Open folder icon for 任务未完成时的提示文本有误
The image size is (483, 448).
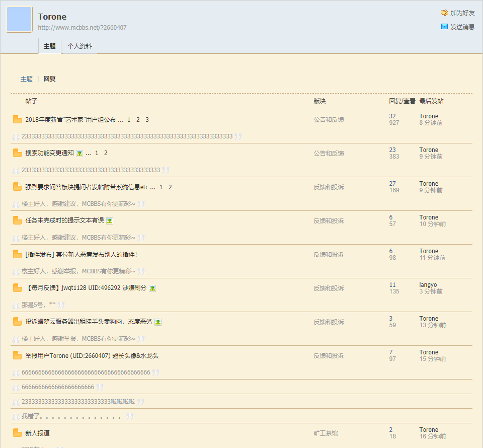(17, 220)
